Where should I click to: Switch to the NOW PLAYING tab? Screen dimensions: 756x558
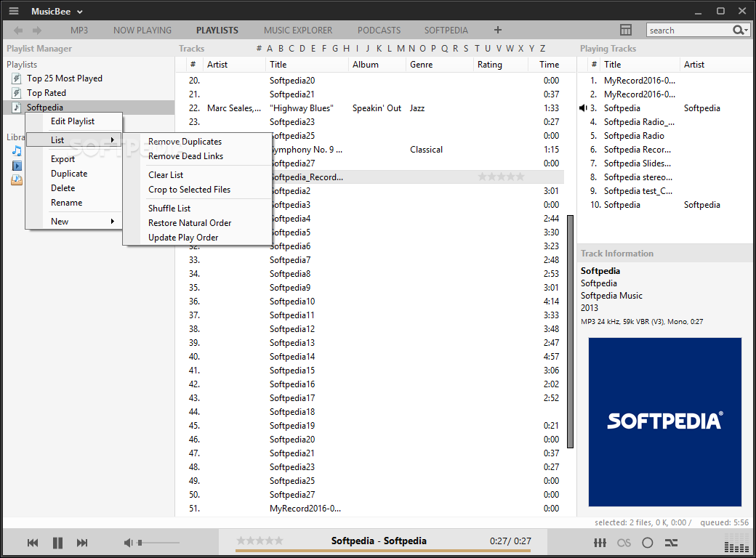point(142,31)
